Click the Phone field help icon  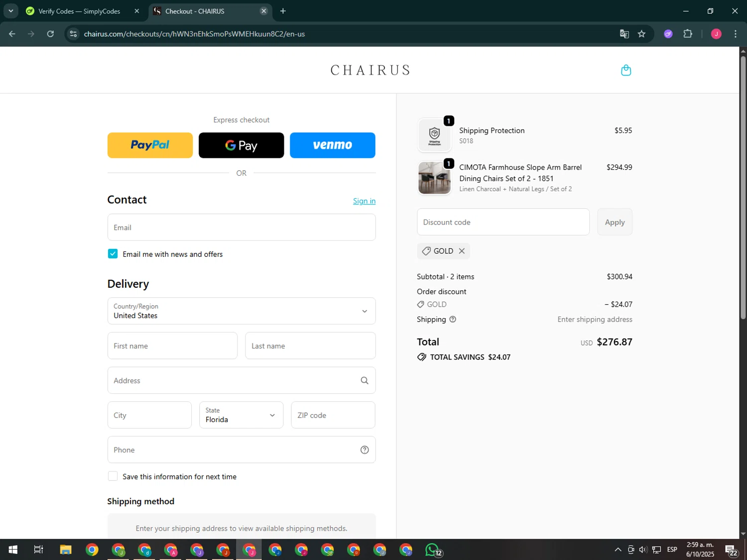(365, 450)
